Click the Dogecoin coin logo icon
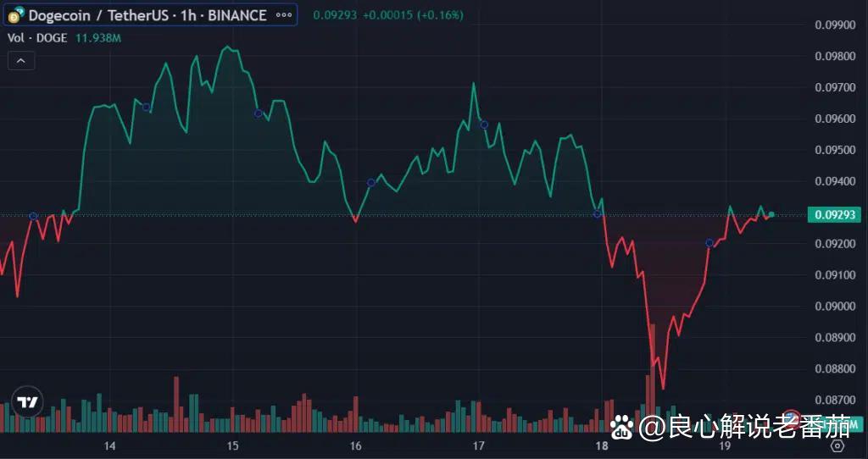This screenshot has height=459, width=868. pos(15,14)
